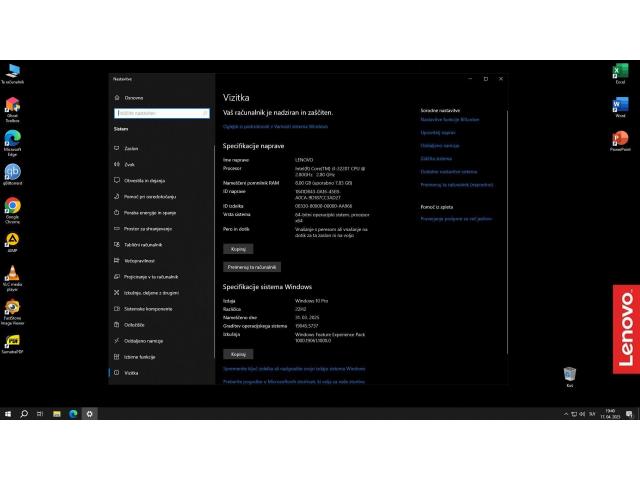Click the Settings sidebar scrollbar
640x480 pixels.
[x=214, y=251]
